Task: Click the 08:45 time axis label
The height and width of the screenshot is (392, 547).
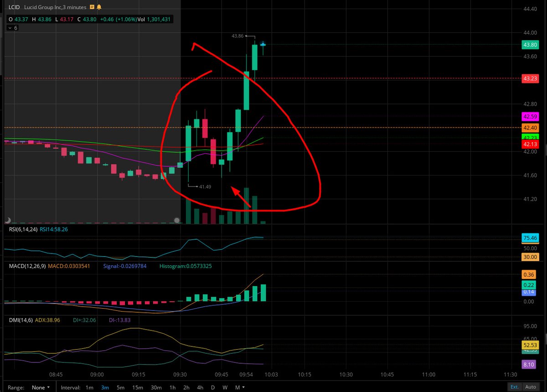Action: click(x=56, y=374)
